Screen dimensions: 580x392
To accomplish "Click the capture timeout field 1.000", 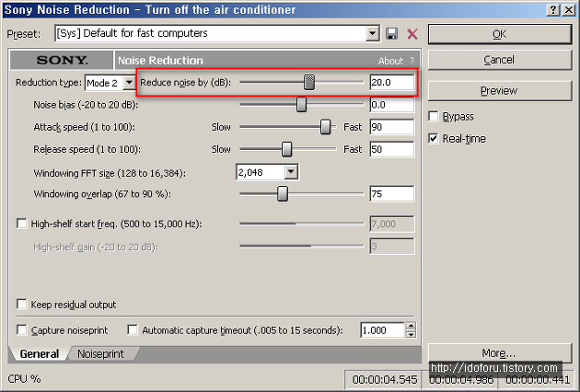I will 383,329.
